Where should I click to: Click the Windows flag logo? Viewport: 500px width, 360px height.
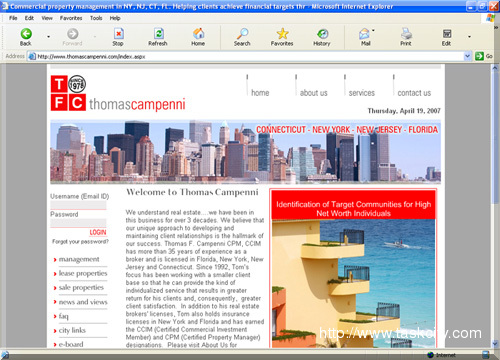[490, 18]
